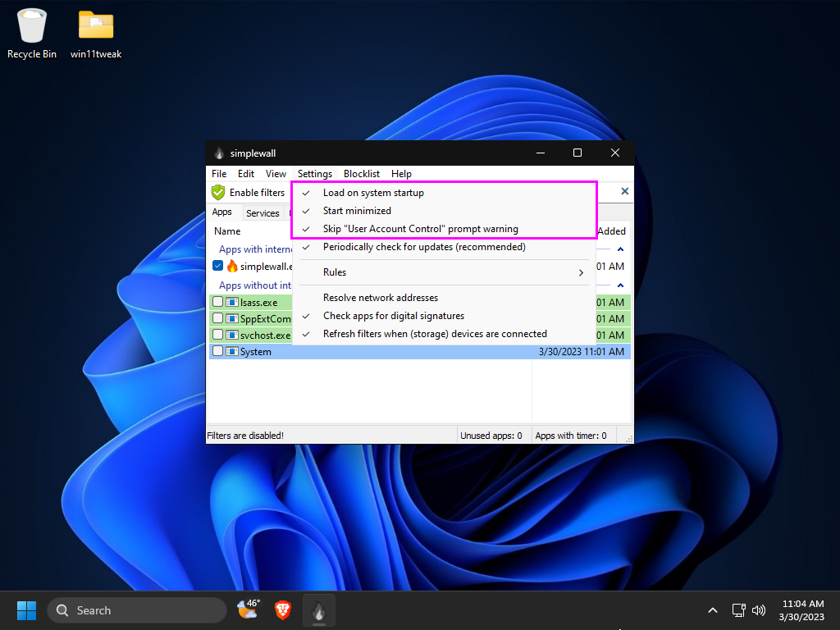Click the lsass.exe application icon
The image size is (840, 630).
click(x=232, y=303)
